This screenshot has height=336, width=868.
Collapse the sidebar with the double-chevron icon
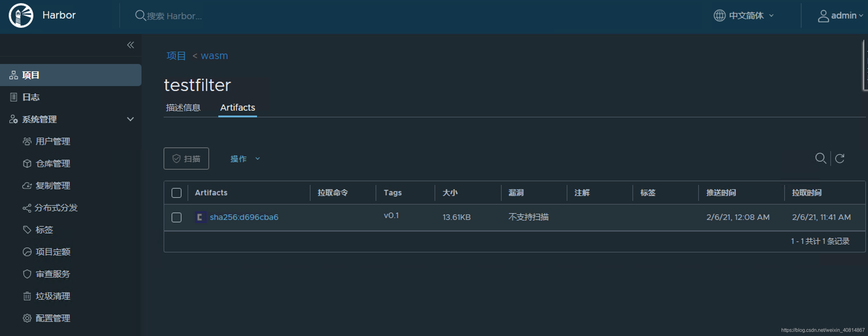(x=130, y=45)
